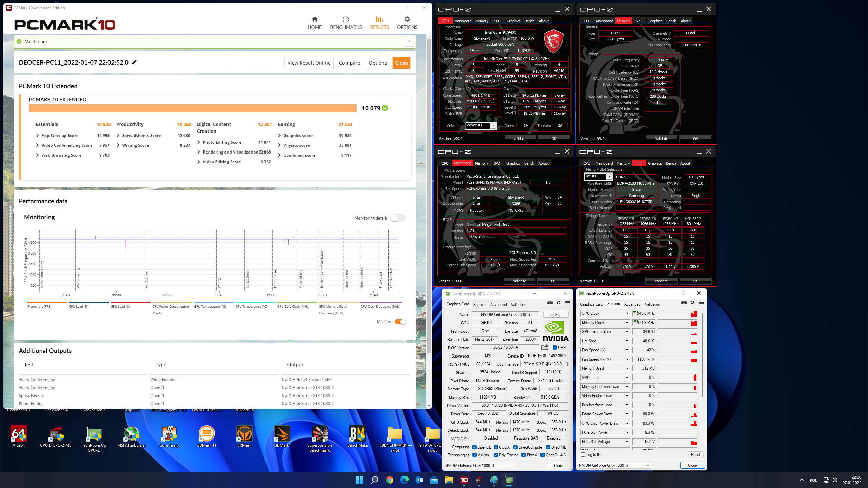Toggle the Markers switch off
This screenshot has width=868, height=488.
[400, 322]
